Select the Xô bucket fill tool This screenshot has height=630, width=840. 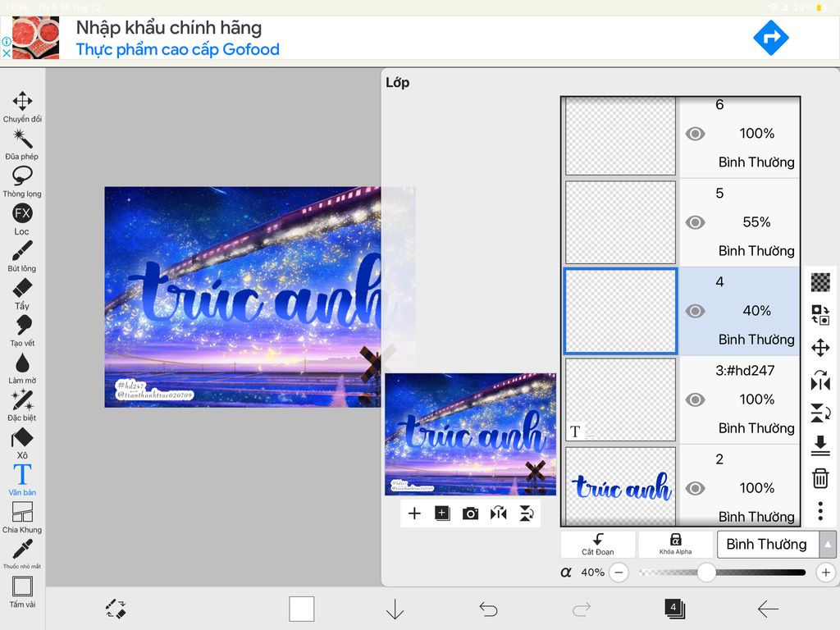click(x=22, y=442)
